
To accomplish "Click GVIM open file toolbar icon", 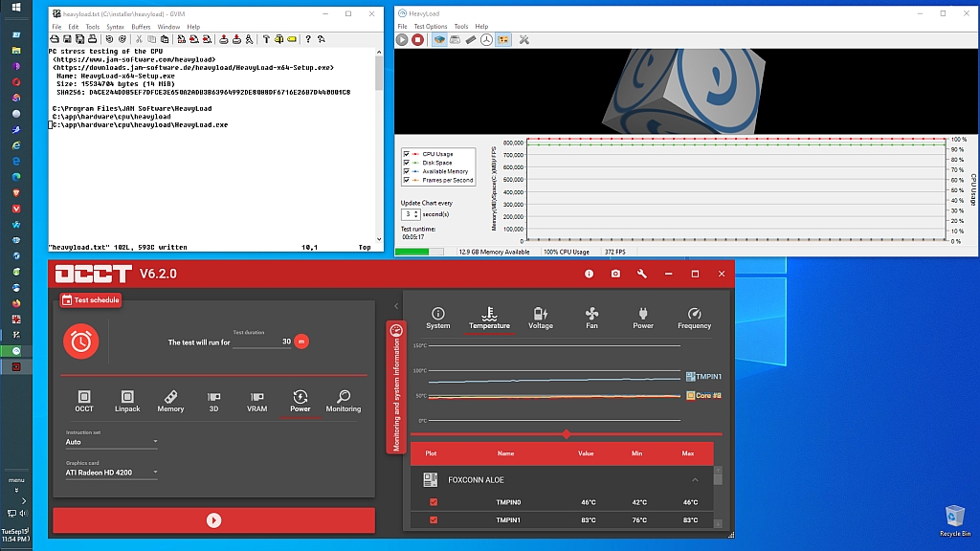I will point(55,39).
